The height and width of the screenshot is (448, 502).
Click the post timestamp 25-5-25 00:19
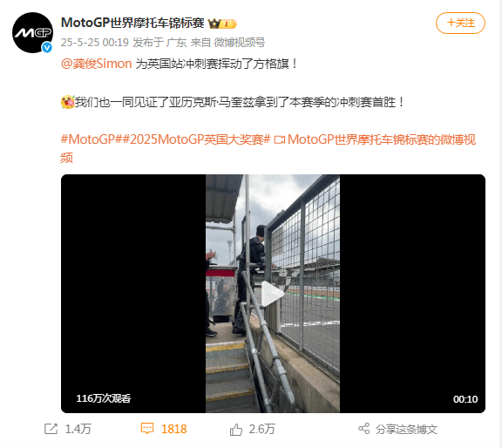(x=95, y=42)
